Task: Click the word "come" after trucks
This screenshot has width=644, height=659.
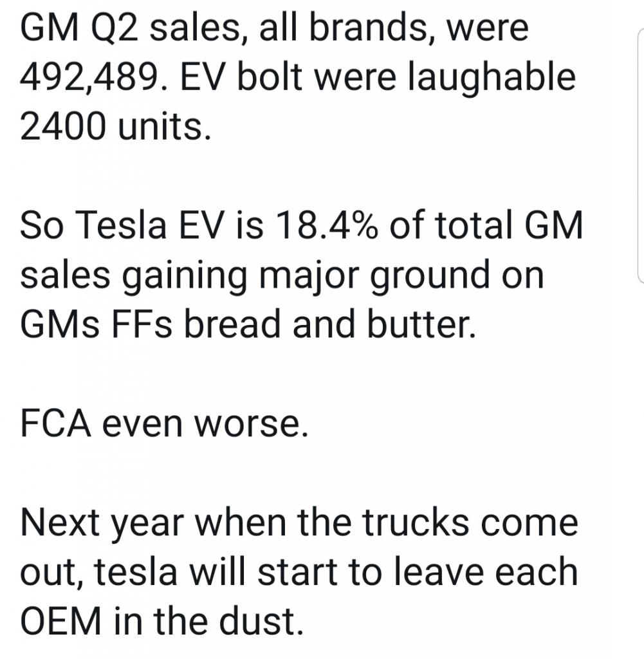Action: tap(529, 523)
